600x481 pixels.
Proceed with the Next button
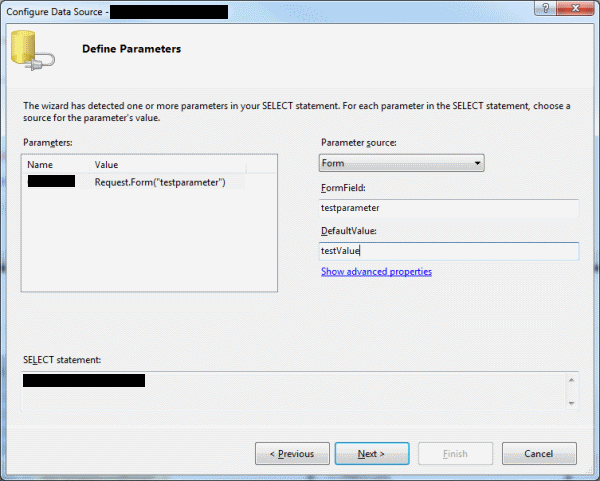(372, 454)
